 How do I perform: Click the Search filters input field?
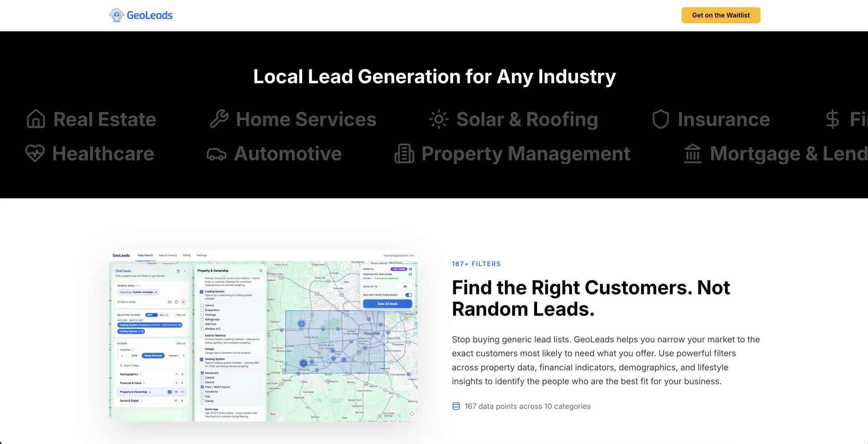[x=151, y=365]
